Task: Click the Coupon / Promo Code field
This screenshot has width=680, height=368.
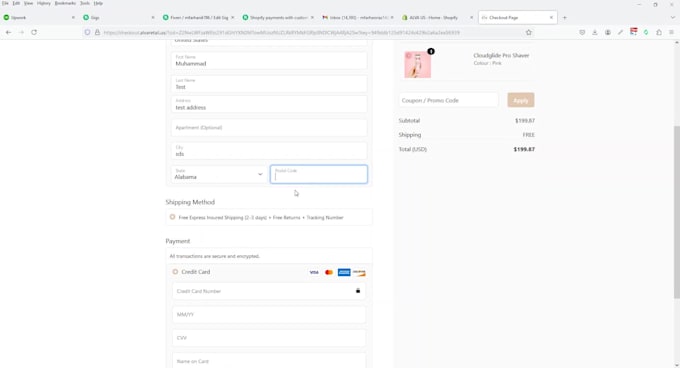Action: pos(448,100)
